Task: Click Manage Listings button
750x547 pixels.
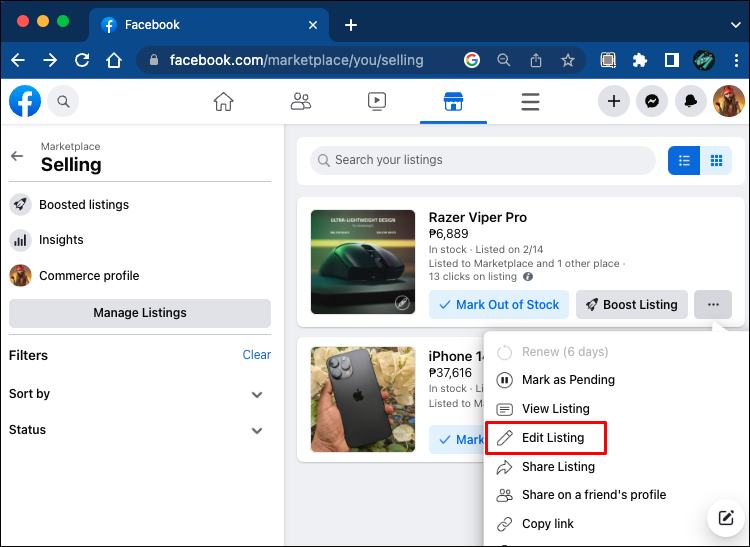Action: click(140, 313)
